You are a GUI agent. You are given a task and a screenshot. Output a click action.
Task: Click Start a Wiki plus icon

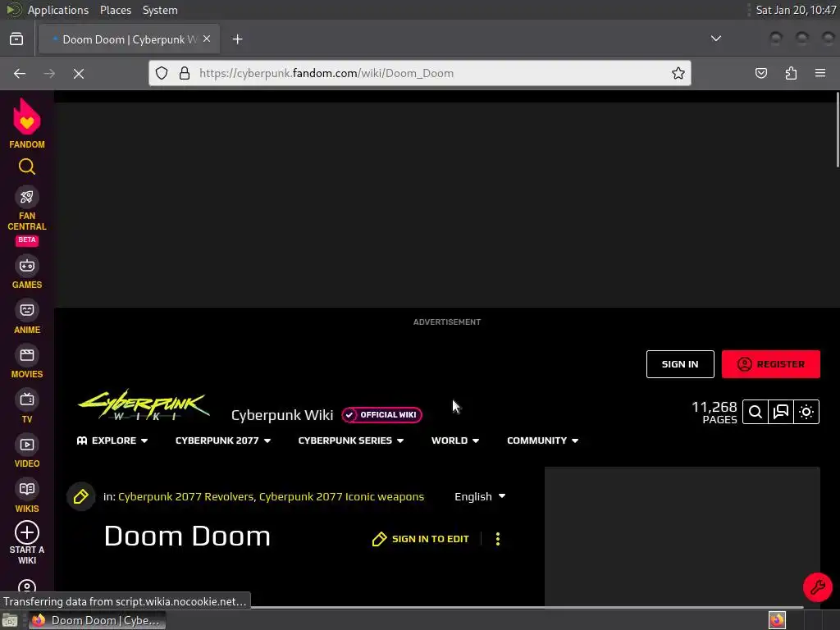point(27,532)
